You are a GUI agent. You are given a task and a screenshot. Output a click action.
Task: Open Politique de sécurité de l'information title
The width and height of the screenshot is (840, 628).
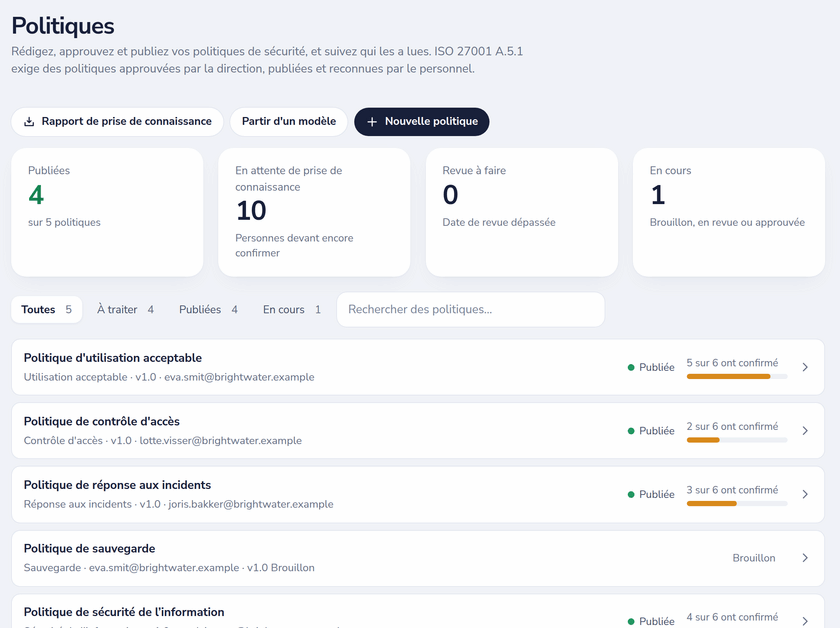(x=124, y=612)
